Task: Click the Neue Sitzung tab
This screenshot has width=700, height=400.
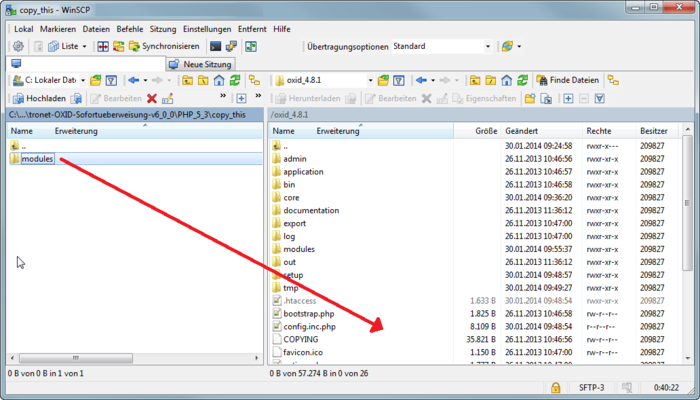Action: tap(200, 64)
